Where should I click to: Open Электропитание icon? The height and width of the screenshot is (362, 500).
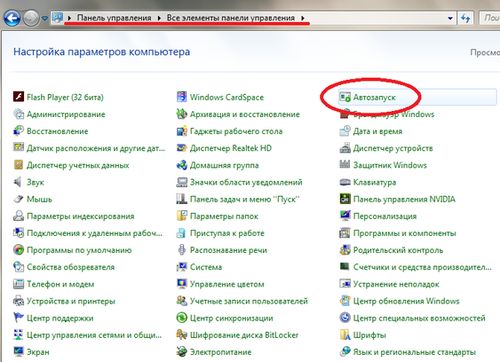coord(182,352)
